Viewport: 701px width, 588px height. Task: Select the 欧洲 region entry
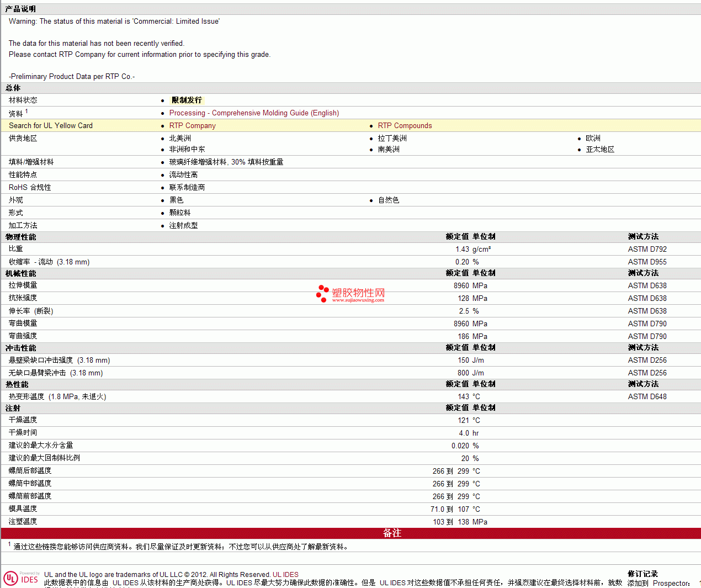click(593, 138)
